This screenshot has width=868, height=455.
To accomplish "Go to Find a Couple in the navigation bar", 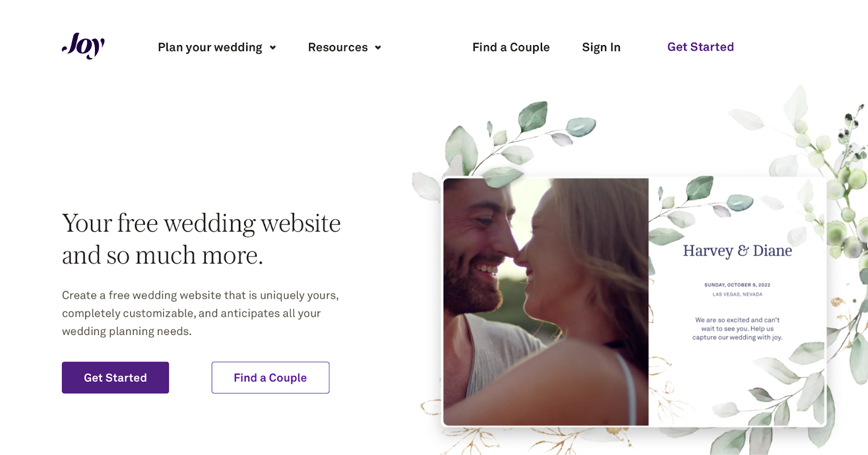I will (x=511, y=47).
